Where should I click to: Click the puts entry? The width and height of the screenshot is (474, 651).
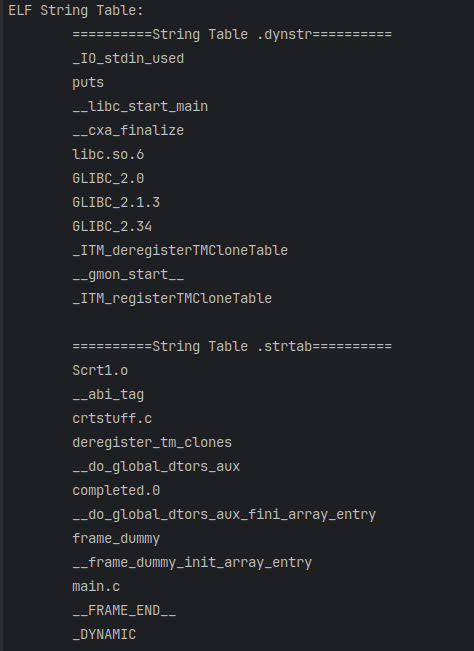click(x=88, y=82)
